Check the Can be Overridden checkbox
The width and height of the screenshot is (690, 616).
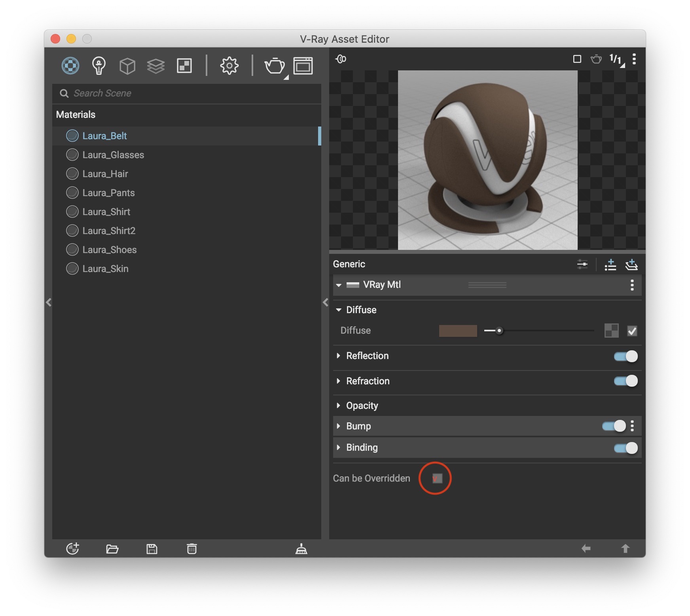(437, 478)
